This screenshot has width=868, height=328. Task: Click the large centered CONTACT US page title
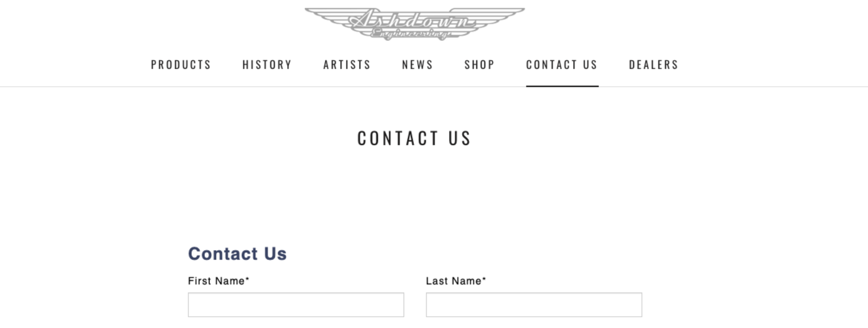pyautogui.click(x=414, y=138)
